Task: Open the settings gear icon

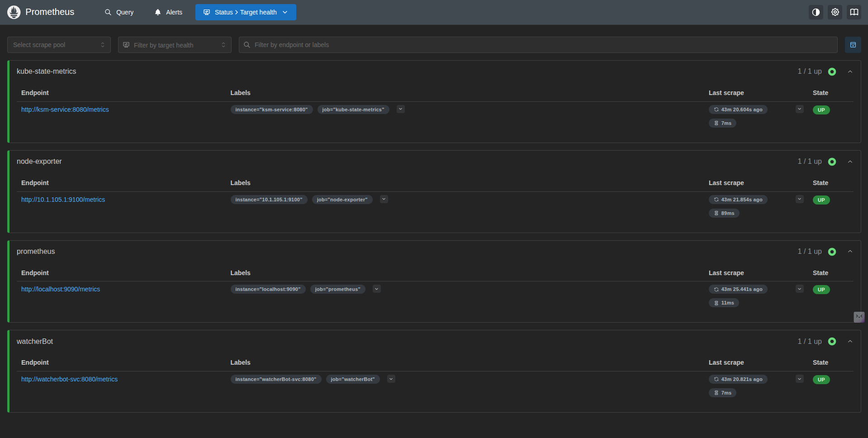Action: click(x=835, y=12)
